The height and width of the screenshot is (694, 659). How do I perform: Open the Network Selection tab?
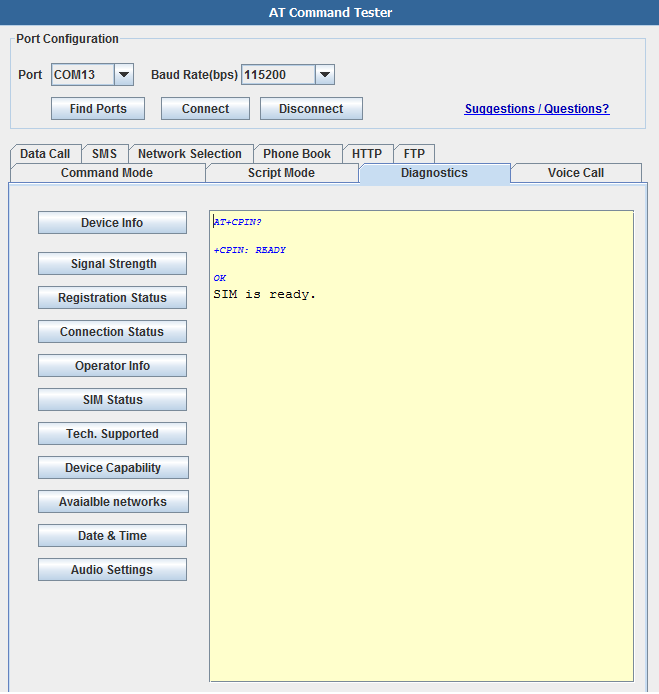[x=190, y=154]
